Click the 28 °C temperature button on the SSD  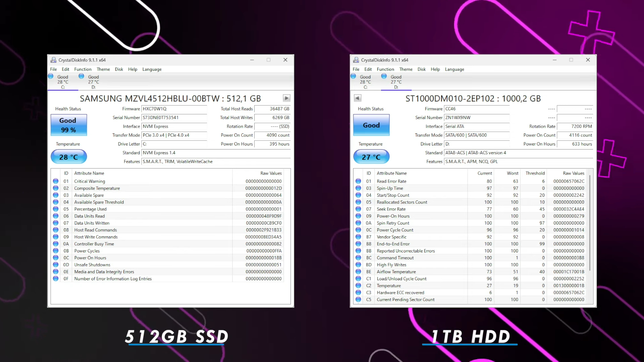click(x=68, y=157)
